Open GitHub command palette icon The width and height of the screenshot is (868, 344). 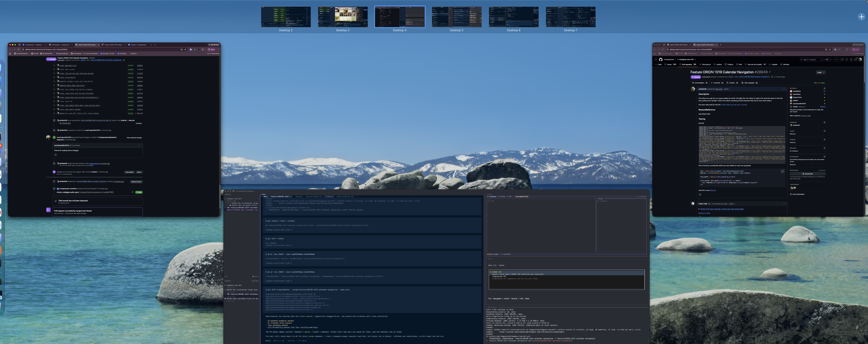pos(823,60)
